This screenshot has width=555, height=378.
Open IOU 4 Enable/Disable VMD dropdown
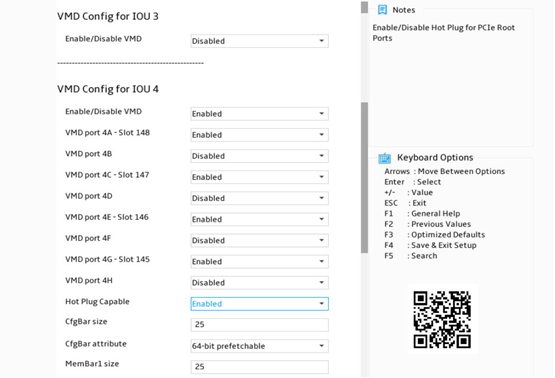point(259,114)
